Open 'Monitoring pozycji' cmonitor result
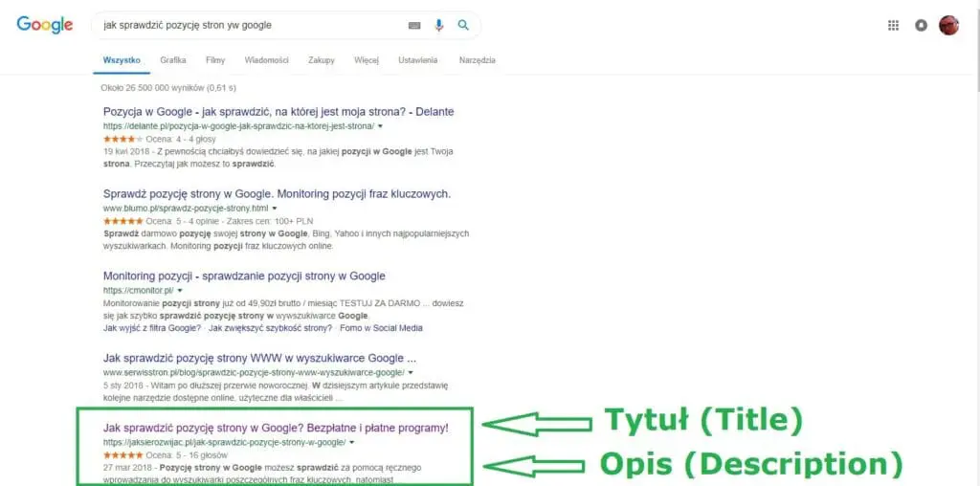Viewport: 980px width, 486px height. [244, 276]
